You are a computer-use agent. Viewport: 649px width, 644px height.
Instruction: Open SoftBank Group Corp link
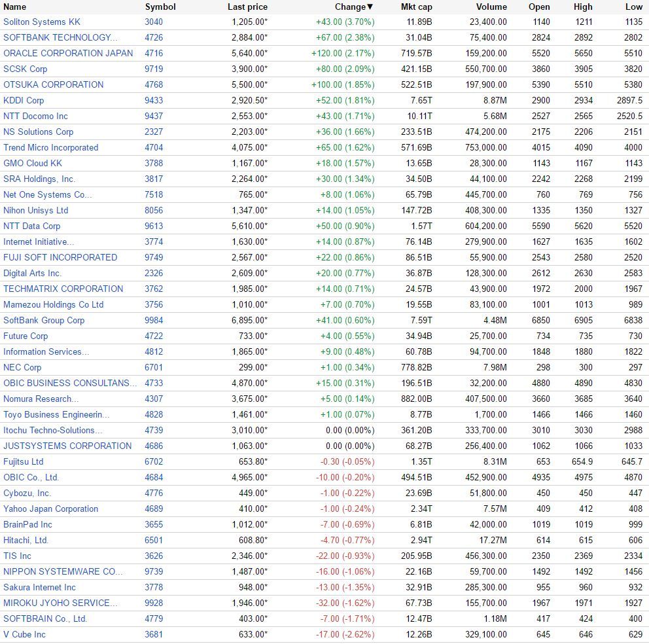tap(44, 321)
